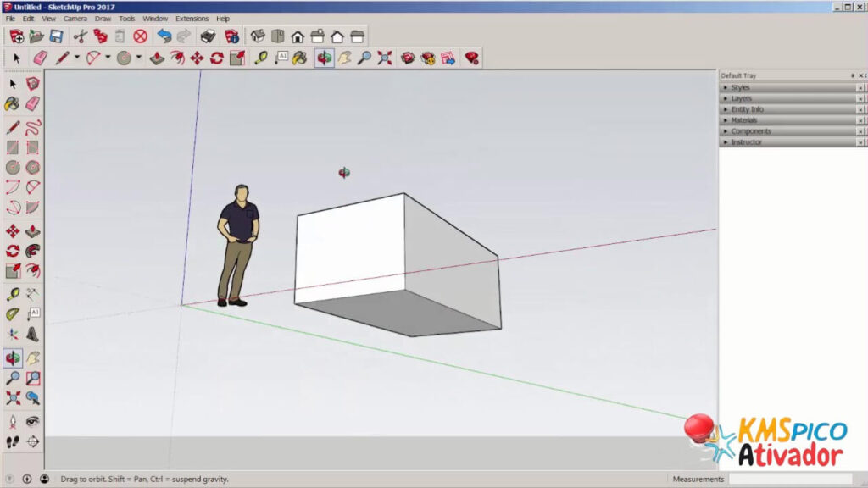Click the Undo arrow icon
Image resolution: width=868 pixels, height=488 pixels.
(x=164, y=36)
